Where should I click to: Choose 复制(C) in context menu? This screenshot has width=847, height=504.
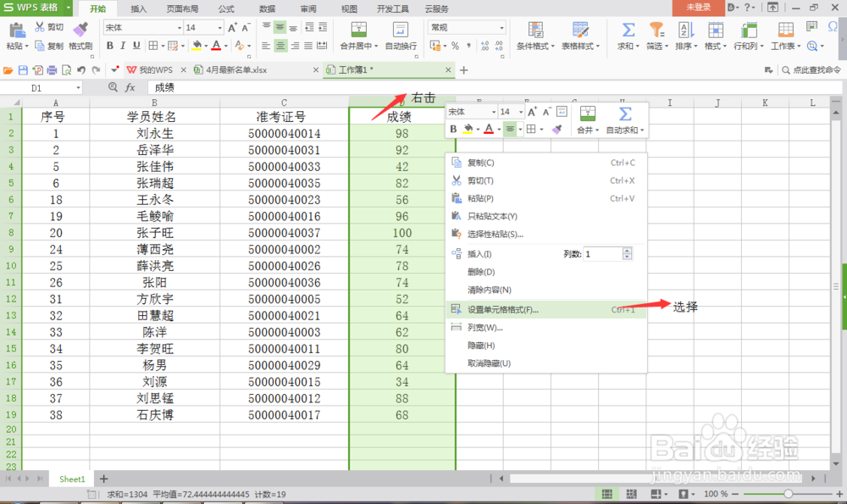coord(546,163)
